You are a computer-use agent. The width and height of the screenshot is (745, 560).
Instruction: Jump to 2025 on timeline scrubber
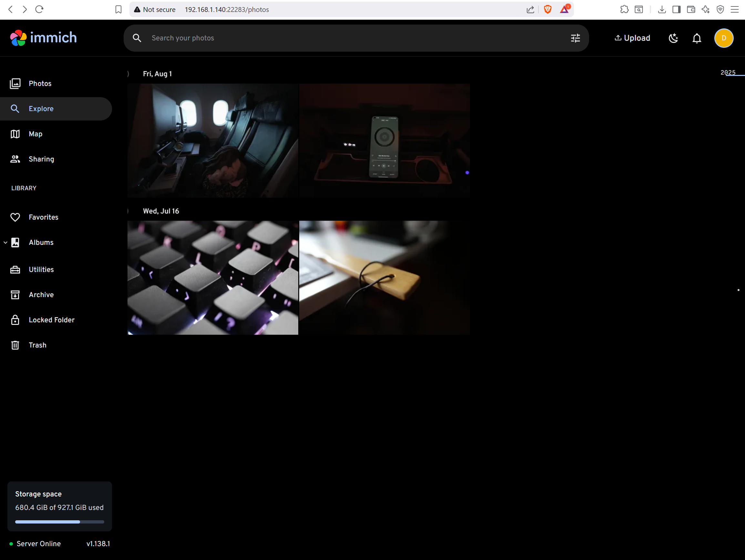728,73
